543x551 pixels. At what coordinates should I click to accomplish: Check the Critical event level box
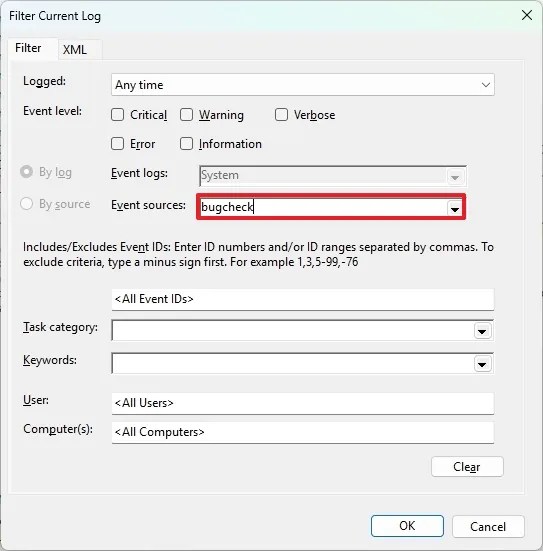click(117, 115)
